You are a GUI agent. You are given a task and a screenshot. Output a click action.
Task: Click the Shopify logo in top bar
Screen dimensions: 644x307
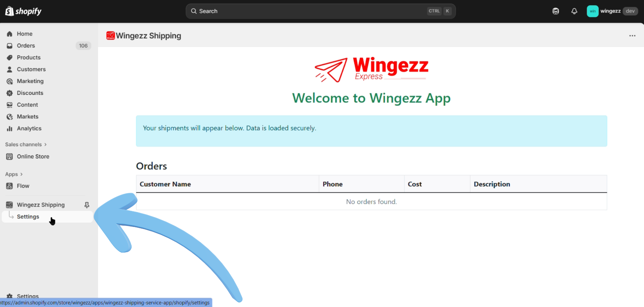(23, 11)
